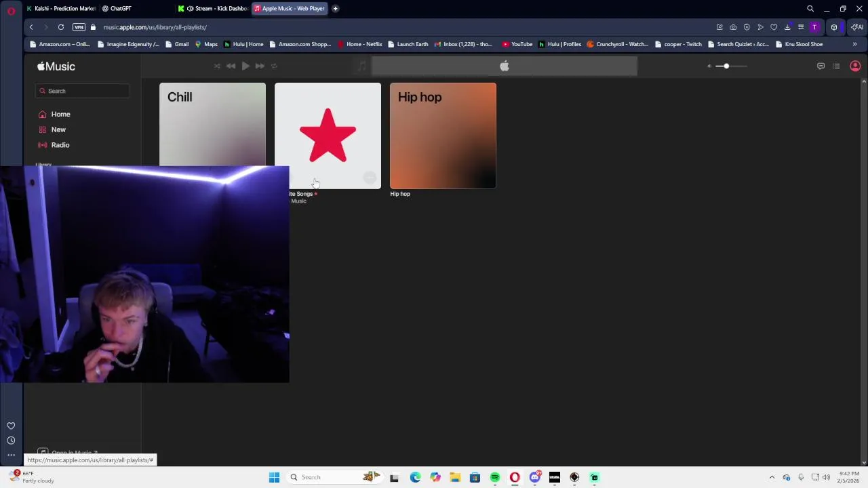Image resolution: width=868 pixels, height=488 pixels.
Task: Switch to the Stream Kick Dashboard tab
Action: click(213, 8)
